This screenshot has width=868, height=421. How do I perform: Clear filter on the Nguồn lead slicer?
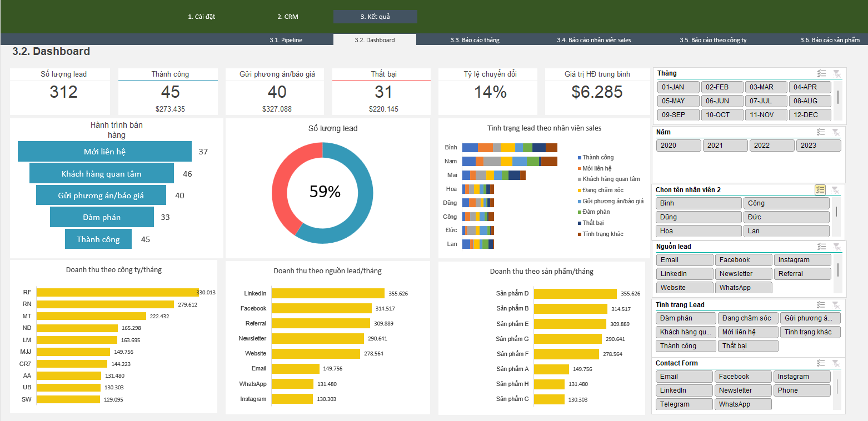[836, 247]
